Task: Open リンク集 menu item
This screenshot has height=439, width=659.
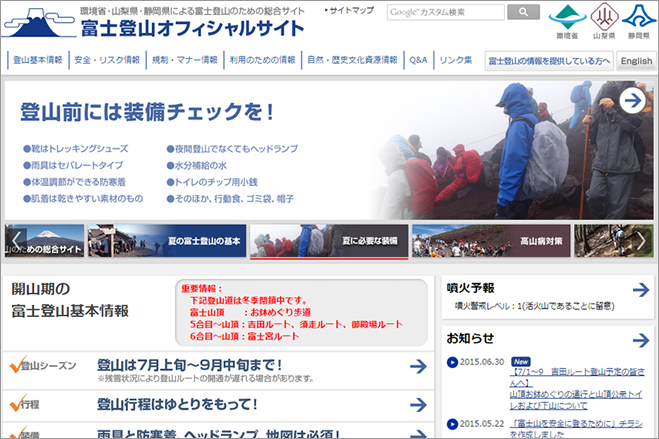Action: tap(456, 60)
